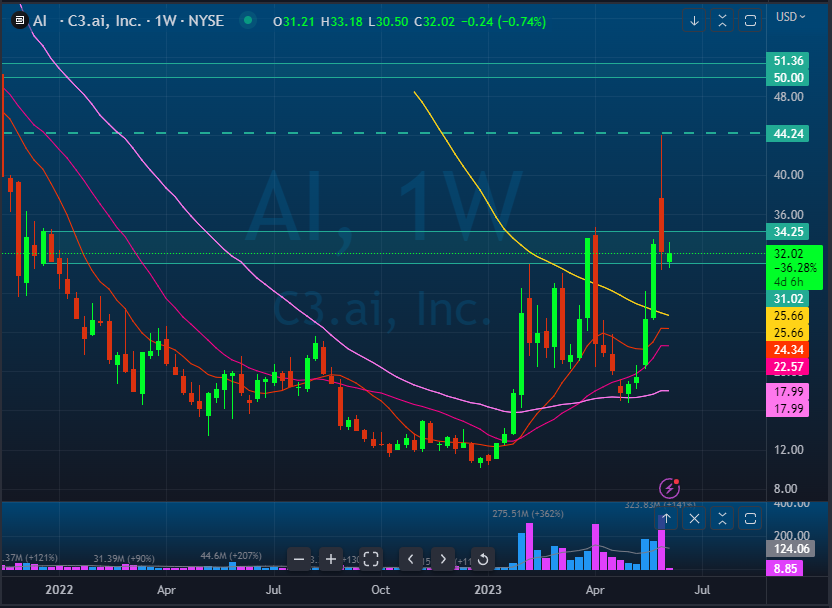This screenshot has height=608, width=832.
Task: Move volume pane up with arrow icon
Action: point(666,518)
